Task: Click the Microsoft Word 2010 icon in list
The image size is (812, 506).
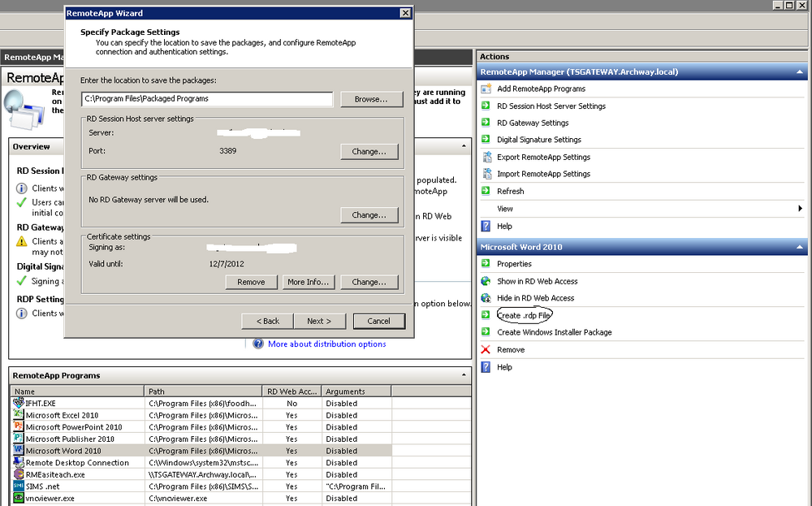Action: click(x=19, y=450)
